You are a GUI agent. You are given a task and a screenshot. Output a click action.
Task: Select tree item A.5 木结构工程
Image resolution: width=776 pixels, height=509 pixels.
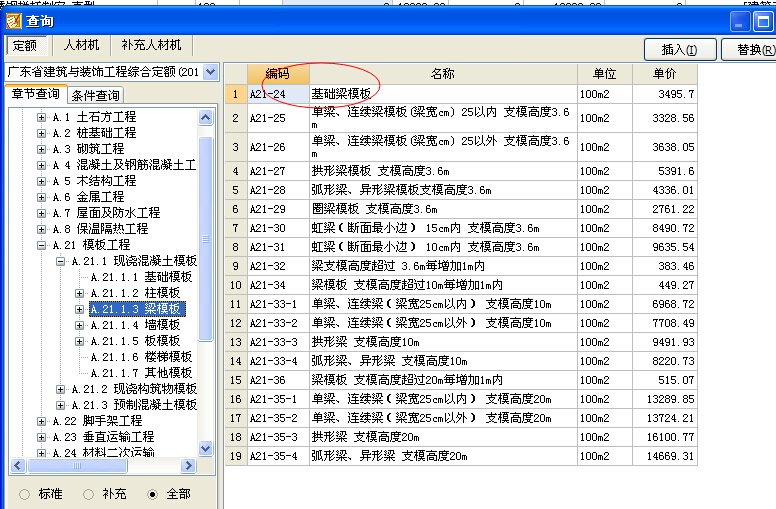pos(95,181)
